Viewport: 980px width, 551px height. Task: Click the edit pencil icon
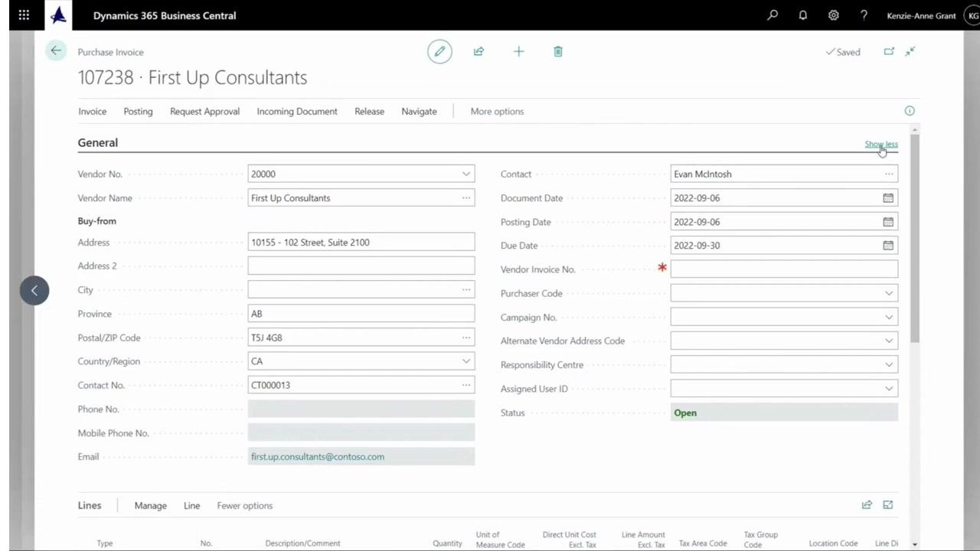pos(439,51)
